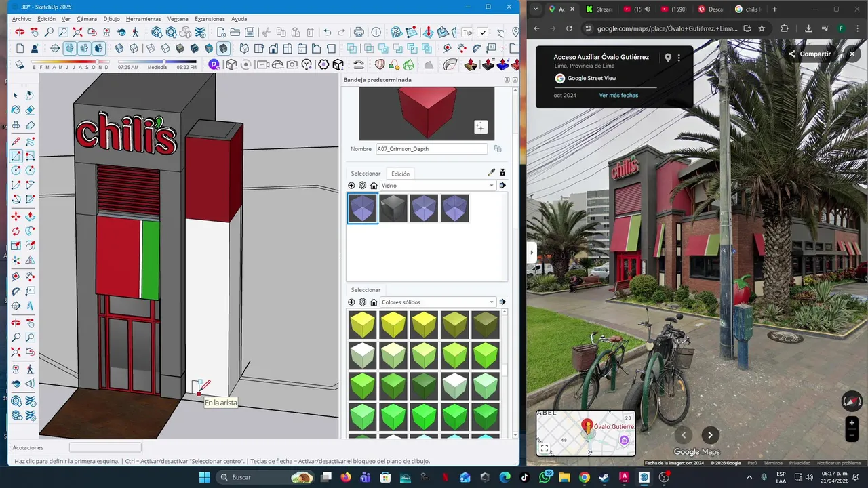Collapse the Maps side panel arrow
This screenshot has width=868, height=488.
pos(532,253)
